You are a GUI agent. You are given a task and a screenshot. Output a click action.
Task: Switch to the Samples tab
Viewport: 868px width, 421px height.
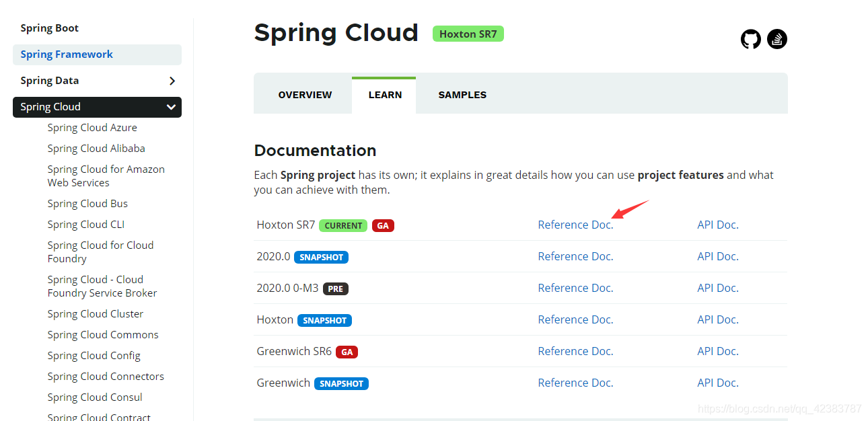click(x=462, y=95)
